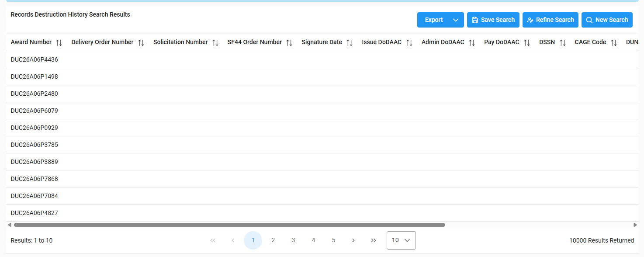
Task: Go to next page of results
Action: click(353, 240)
